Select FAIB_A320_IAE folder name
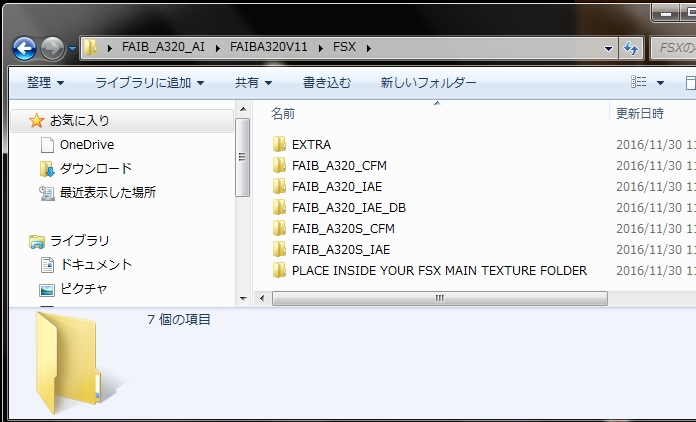This screenshot has width=696, height=422. point(337,186)
